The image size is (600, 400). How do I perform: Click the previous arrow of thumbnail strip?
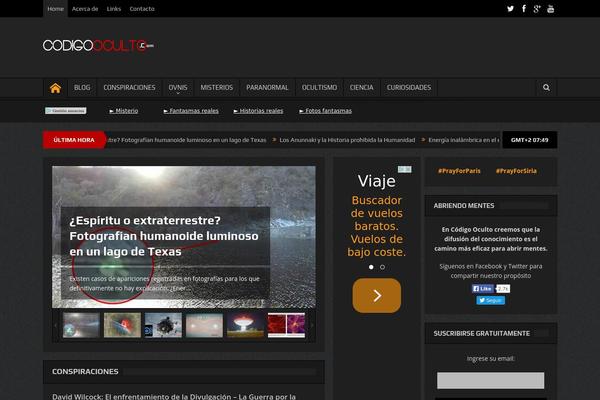tap(56, 325)
